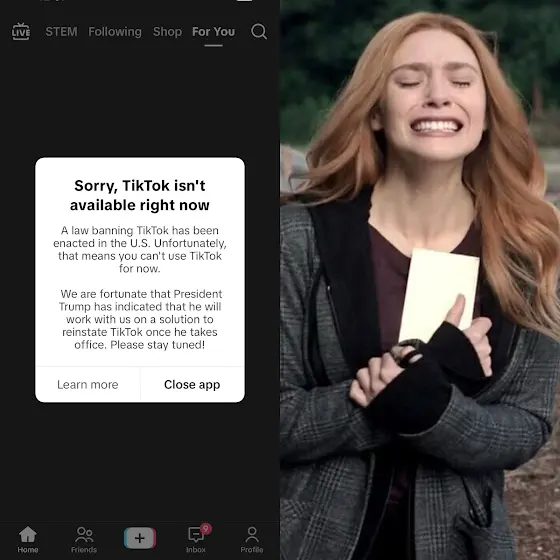Viewport: 560px width, 560px height.
Task: Click Learn more in the dialog
Action: click(88, 384)
